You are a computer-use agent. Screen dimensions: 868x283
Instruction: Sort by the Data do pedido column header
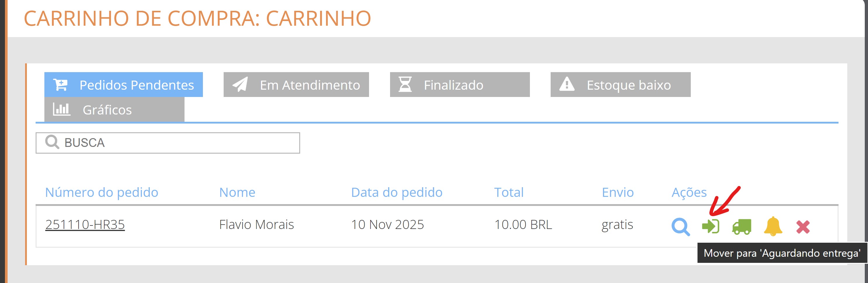click(396, 192)
